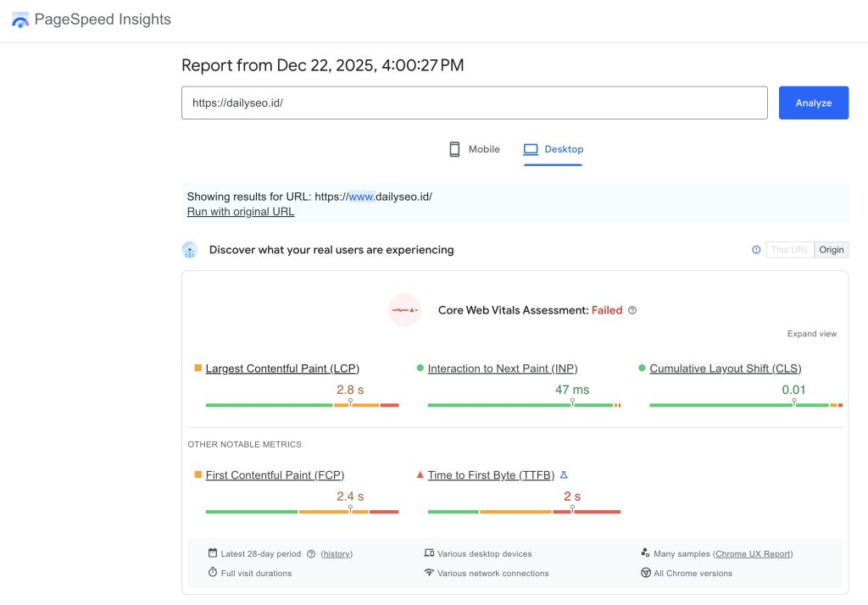Screen dimensions: 868x605
Task: Click Chrome icon by All Chrome versions
Action: 645,573
